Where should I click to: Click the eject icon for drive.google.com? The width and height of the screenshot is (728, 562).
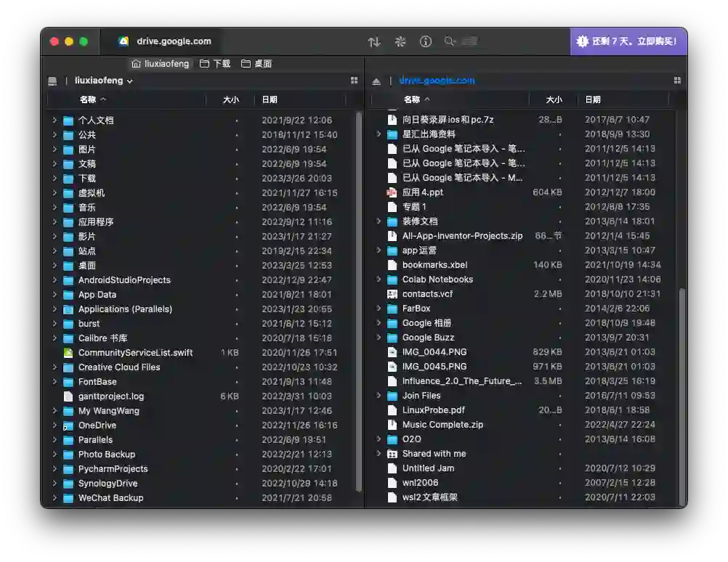tap(376, 81)
